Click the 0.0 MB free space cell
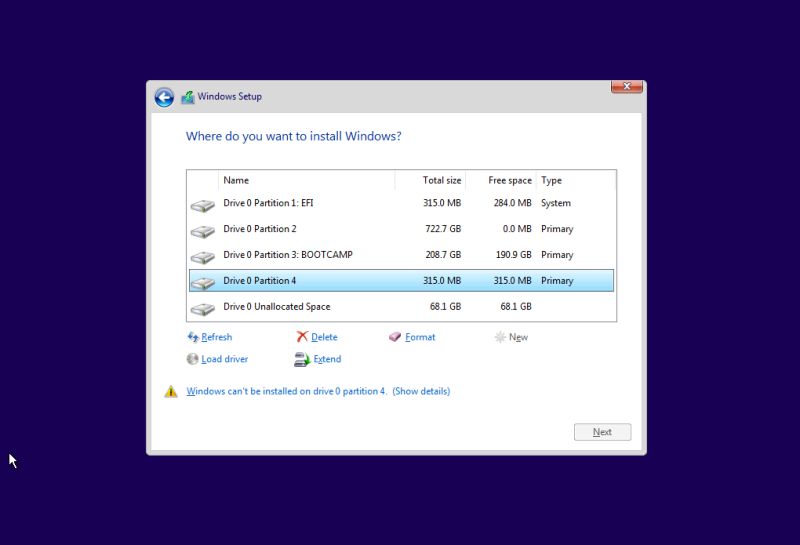 click(x=517, y=229)
